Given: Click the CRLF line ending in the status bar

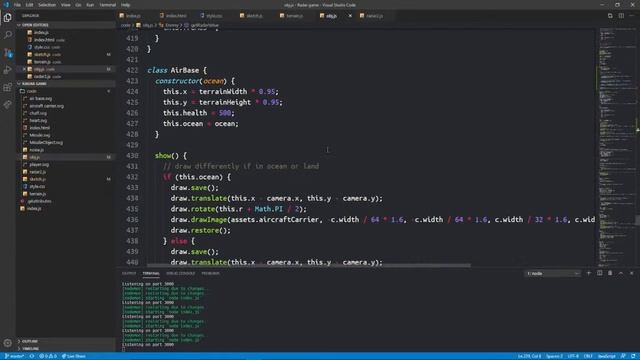Looking at the screenshot, I should (588, 356).
